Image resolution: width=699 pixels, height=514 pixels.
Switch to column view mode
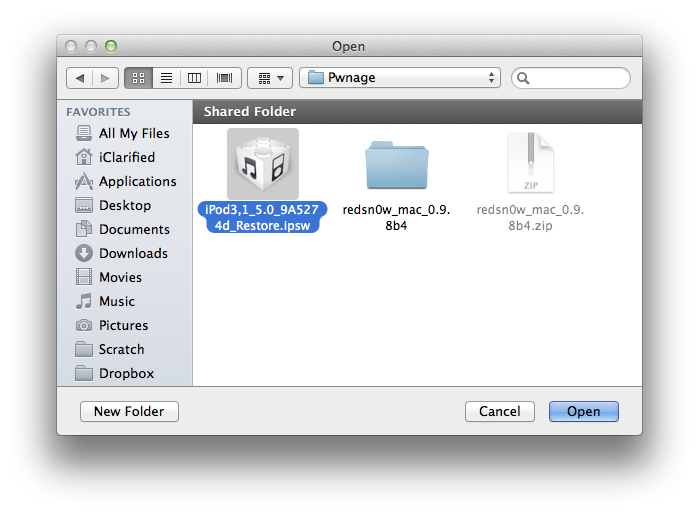coord(195,77)
